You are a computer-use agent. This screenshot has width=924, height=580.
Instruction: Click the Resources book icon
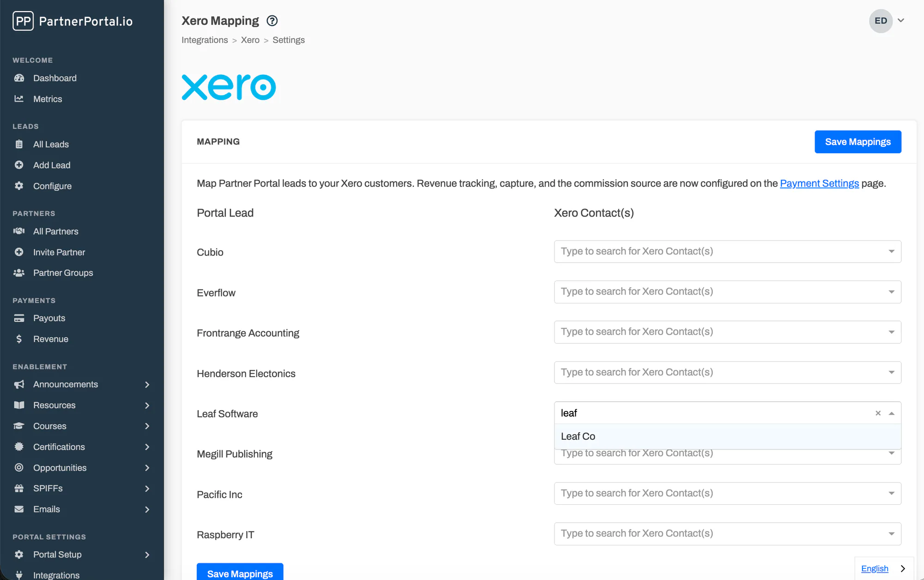[19, 405]
